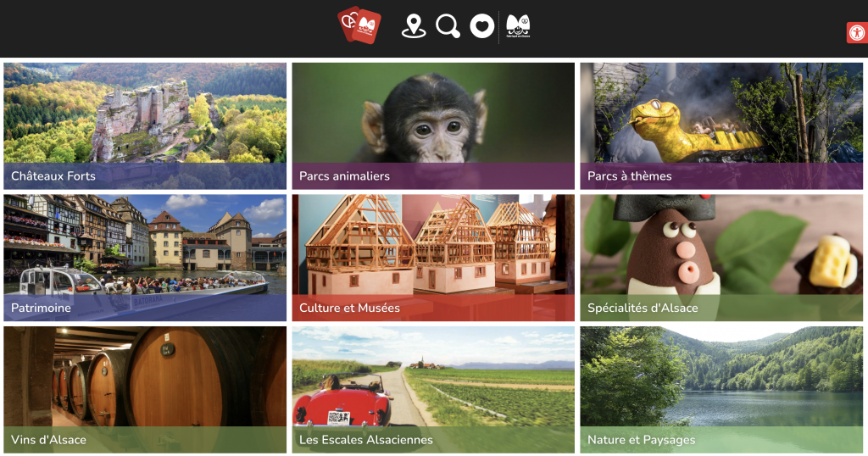This screenshot has height=456, width=868.
Task: Open Vins d'Alsace wine barrels tile
Action: [x=145, y=390]
